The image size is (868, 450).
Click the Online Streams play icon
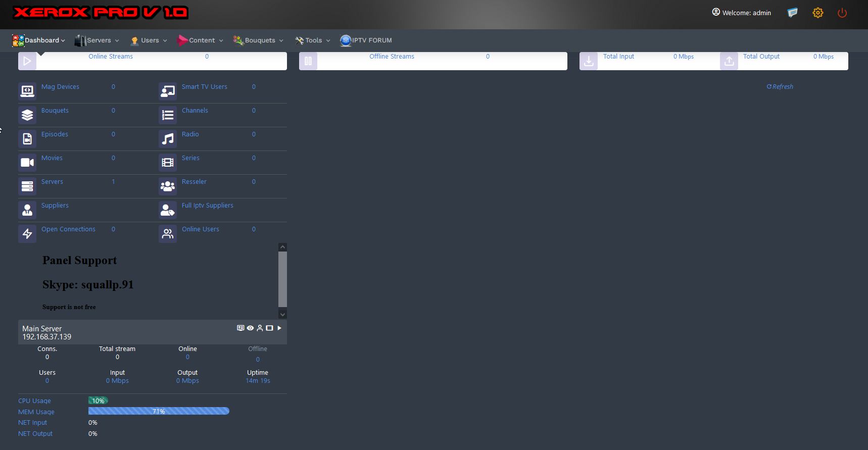pos(27,61)
